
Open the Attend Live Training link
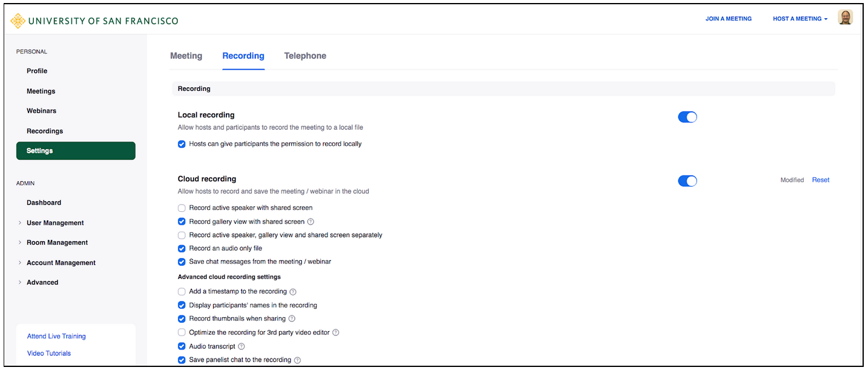pos(56,336)
